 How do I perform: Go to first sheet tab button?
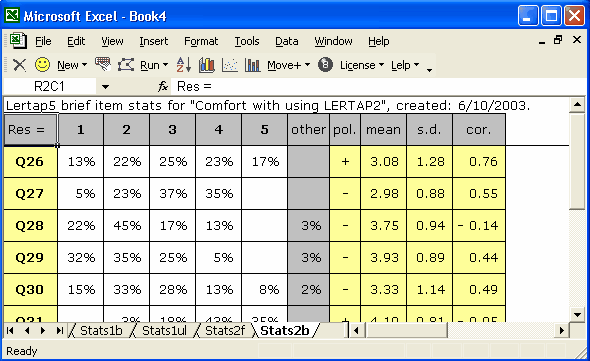tap(10, 331)
